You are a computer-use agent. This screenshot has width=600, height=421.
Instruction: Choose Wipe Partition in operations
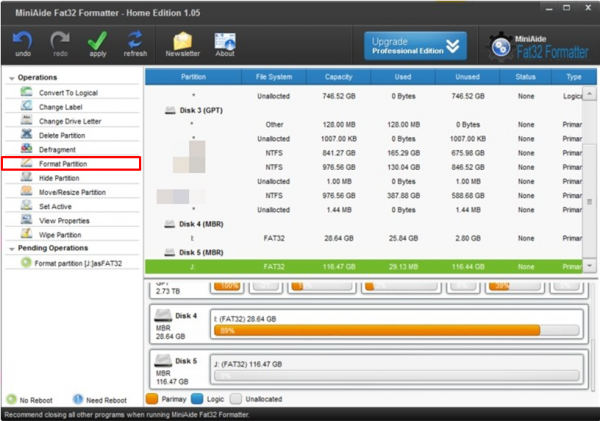pos(63,234)
